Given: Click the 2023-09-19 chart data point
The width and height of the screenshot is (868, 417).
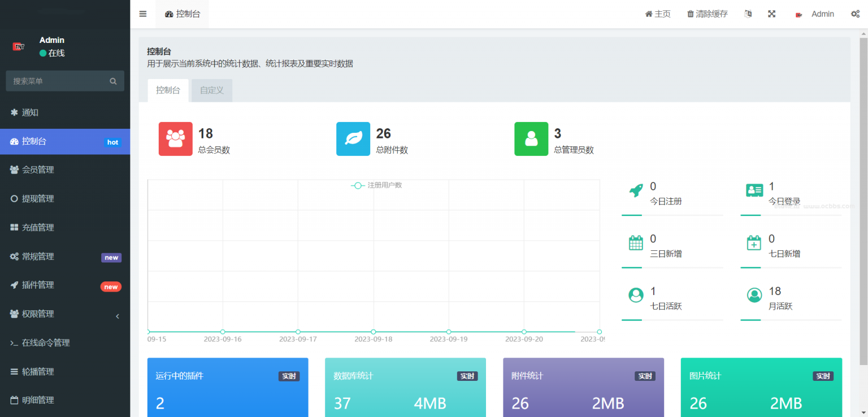Looking at the screenshot, I should pyautogui.click(x=449, y=332).
